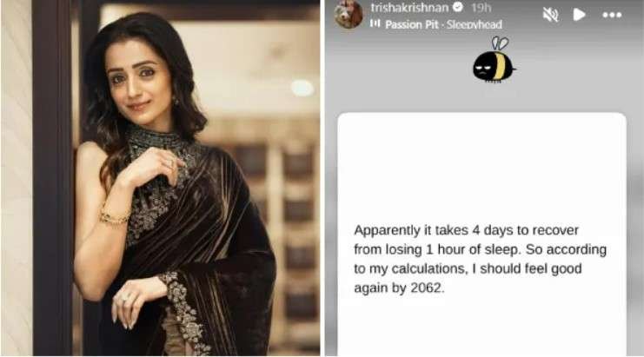
Task: Open the three-dot more options menu
Action: click(612, 15)
